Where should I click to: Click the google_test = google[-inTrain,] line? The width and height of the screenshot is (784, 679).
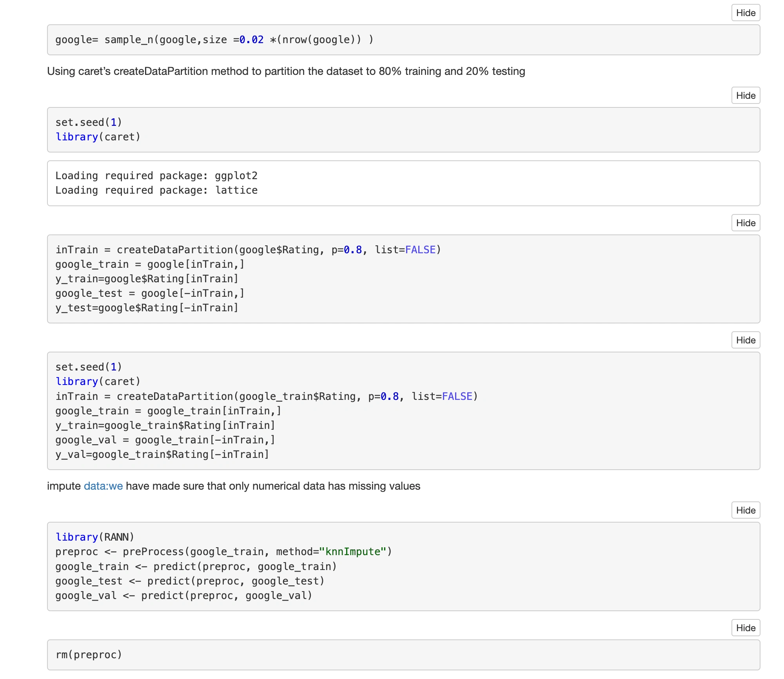click(150, 293)
